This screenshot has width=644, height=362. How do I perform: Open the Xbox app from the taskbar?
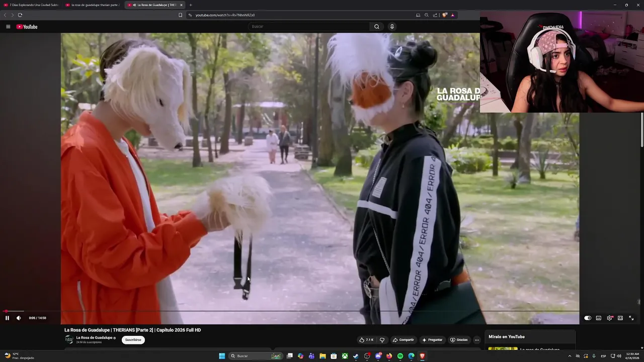click(x=345, y=356)
